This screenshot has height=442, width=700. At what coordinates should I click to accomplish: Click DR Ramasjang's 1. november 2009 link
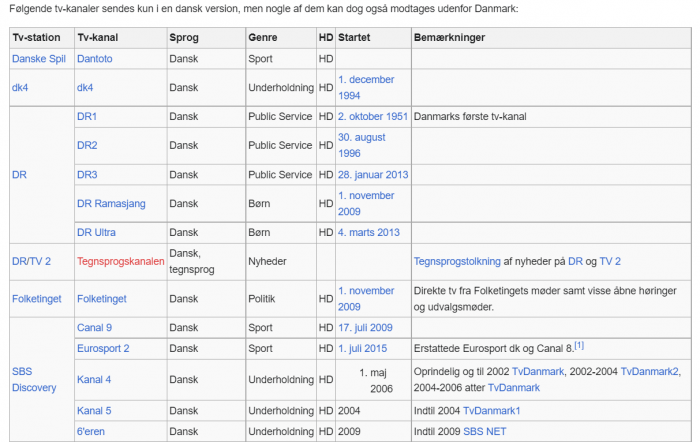366,204
